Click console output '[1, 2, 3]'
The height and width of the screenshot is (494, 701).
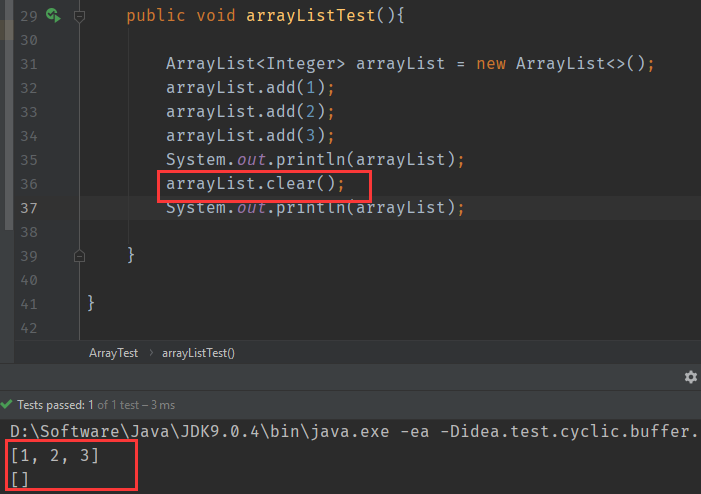click(x=55, y=456)
